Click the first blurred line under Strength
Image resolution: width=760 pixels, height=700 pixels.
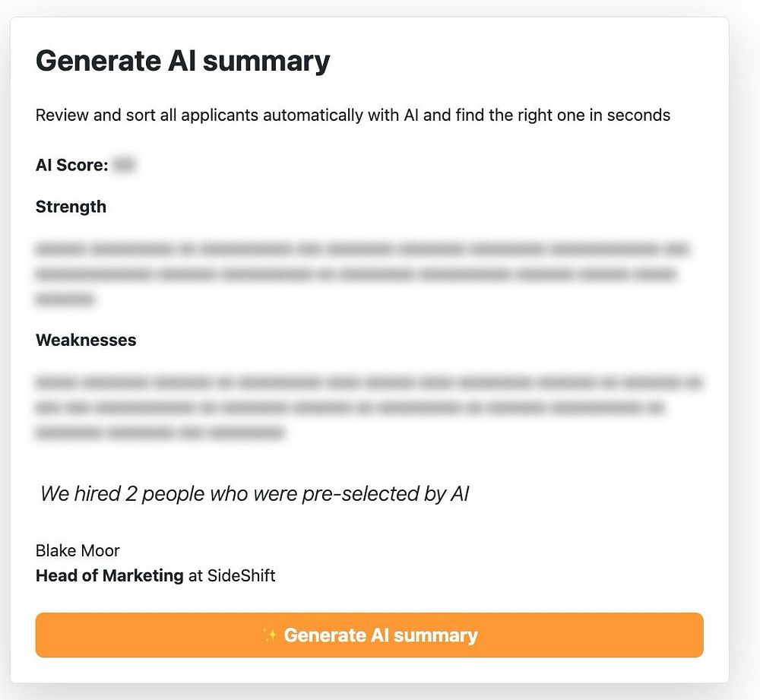click(362, 249)
